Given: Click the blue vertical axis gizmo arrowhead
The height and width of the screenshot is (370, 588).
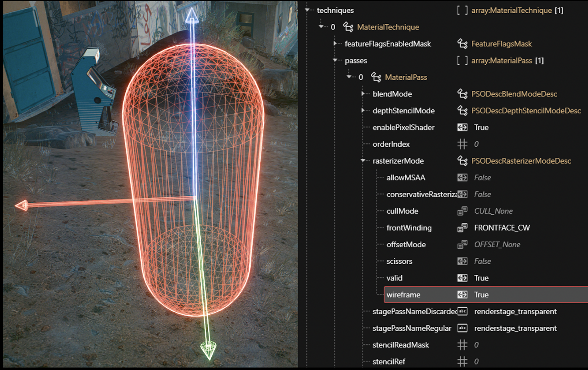Looking at the screenshot, I should click(192, 16).
